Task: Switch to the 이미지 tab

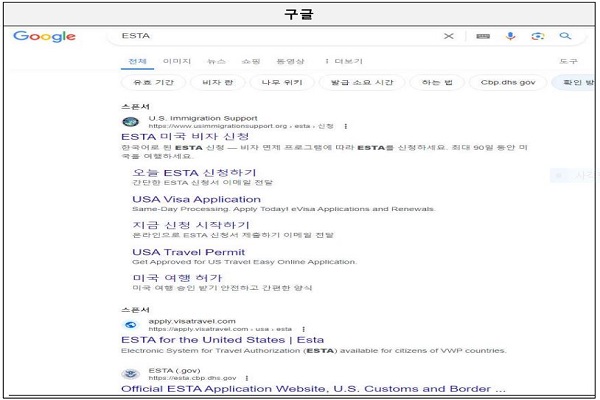Action: (x=177, y=61)
